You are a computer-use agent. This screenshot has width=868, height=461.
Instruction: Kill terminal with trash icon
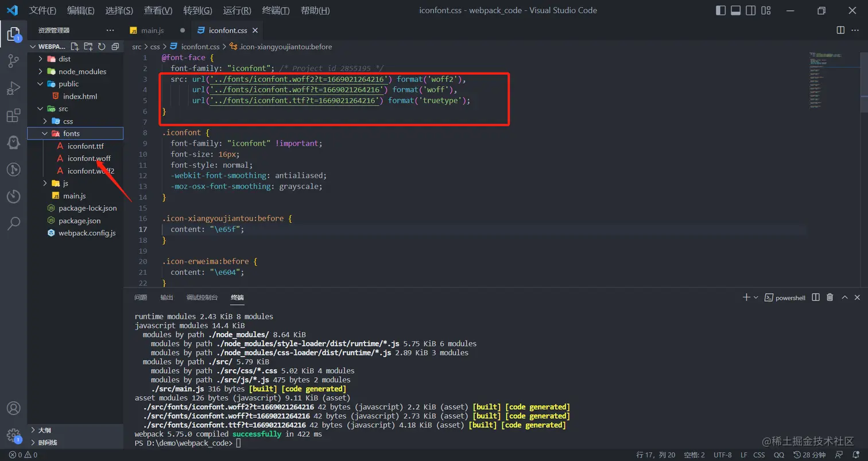[830, 297]
